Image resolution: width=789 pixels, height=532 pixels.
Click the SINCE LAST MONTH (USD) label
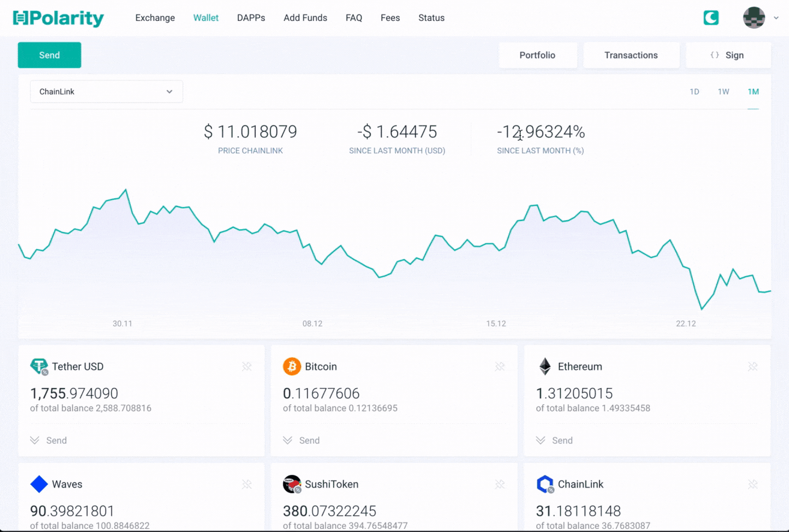click(x=397, y=151)
